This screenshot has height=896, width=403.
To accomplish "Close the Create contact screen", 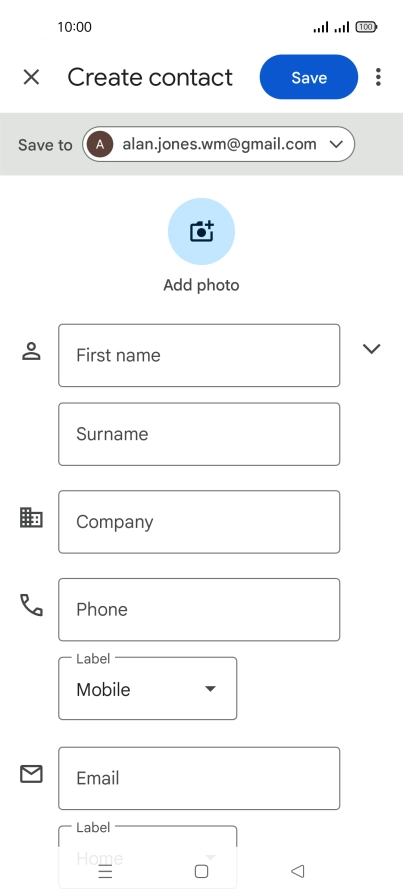I will [31, 77].
